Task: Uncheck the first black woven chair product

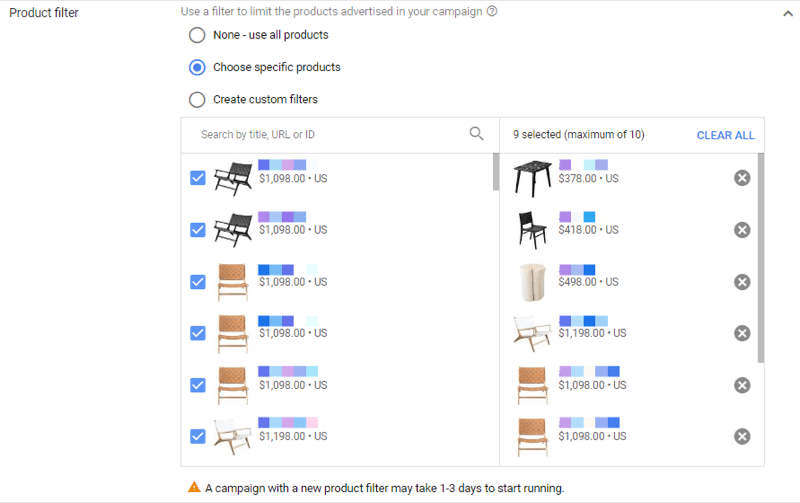Action: [198, 178]
